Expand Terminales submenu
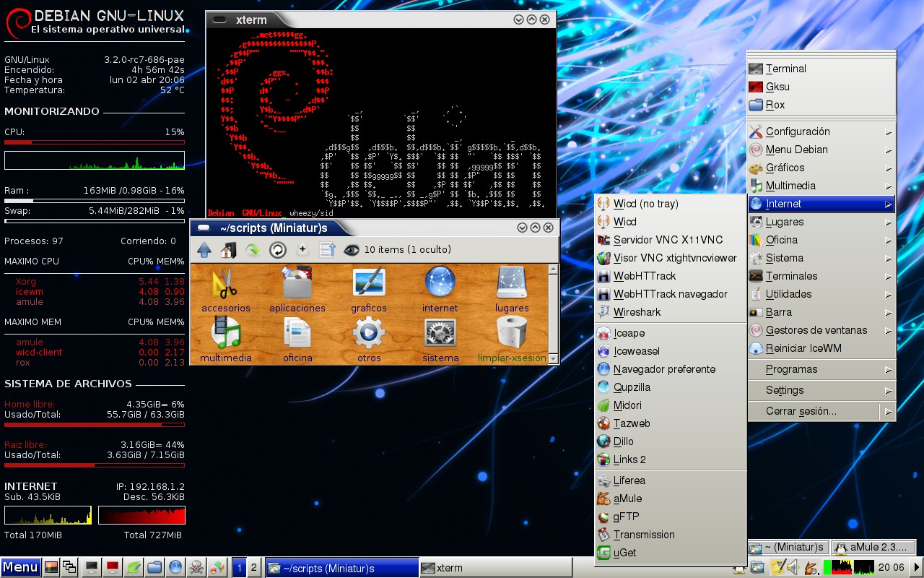Viewport: 924px width, 578px height. coord(821,276)
